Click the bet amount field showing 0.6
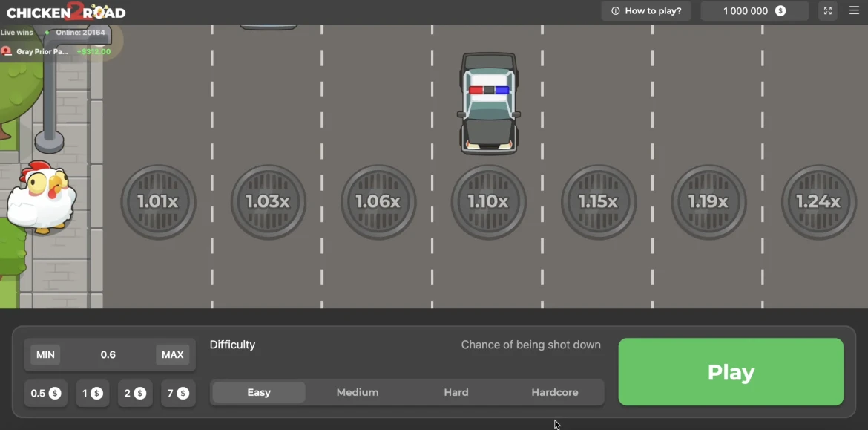Viewport: 868px width, 430px height. pos(108,355)
